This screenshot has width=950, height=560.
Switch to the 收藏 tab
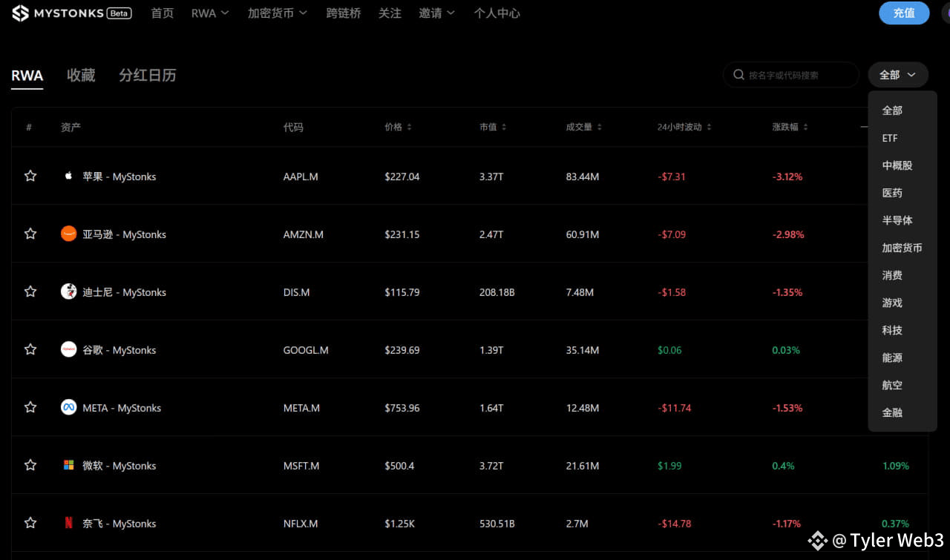81,76
